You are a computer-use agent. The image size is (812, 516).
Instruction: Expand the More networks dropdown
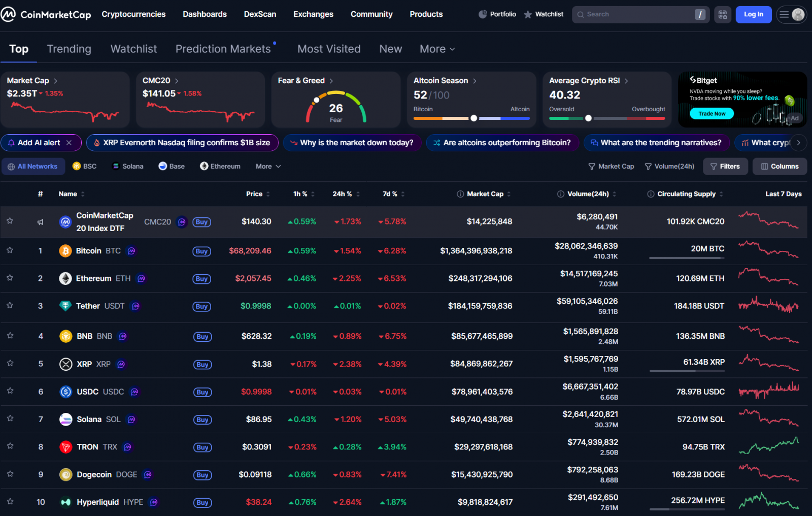click(268, 166)
